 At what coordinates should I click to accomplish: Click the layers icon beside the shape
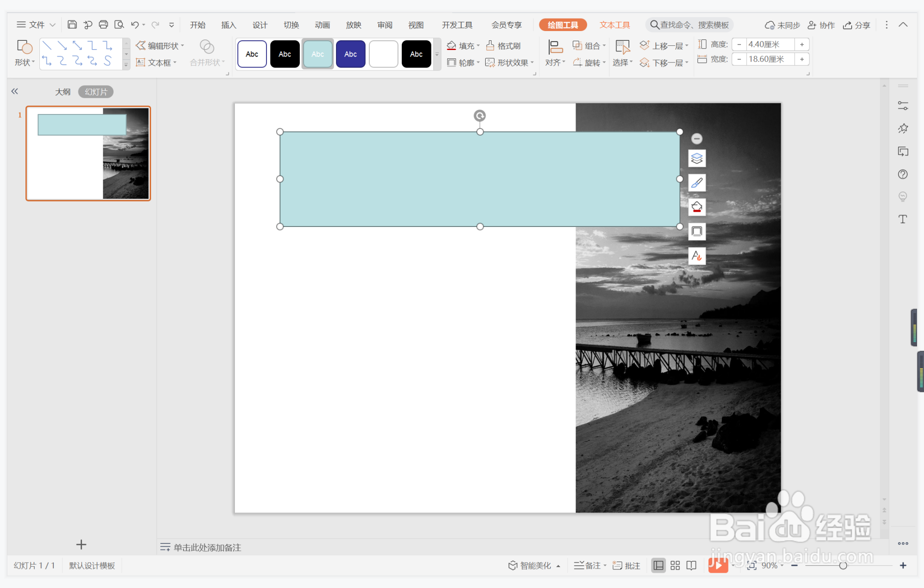[x=696, y=158]
